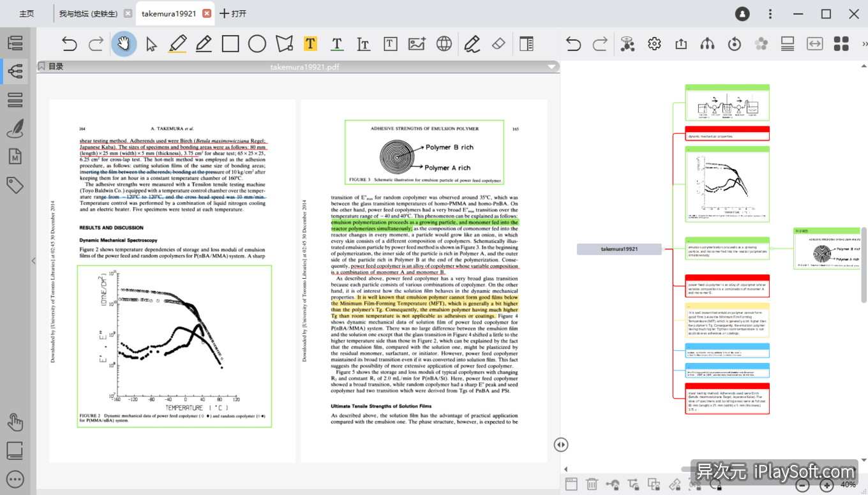Click Undo on the mindmap toolbar

pos(572,43)
